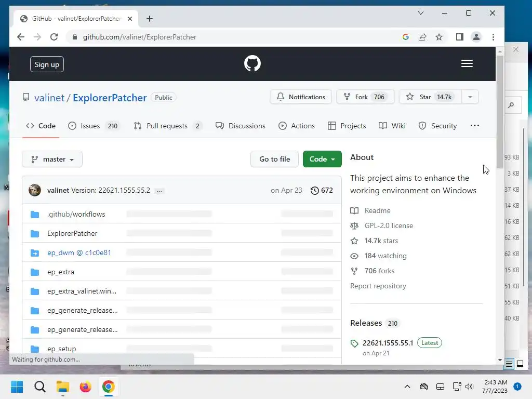The width and height of the screenshot is (532, 399).
Task: Expand more repository tabs ellipsis
Action: (x=475, y=126)
